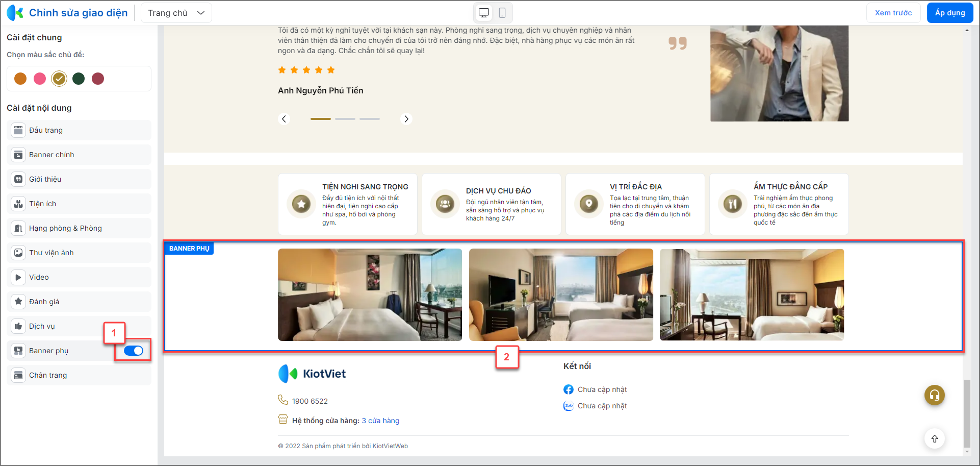
Task: Pick the dark green theme color
Action: (x=79, y=79)
